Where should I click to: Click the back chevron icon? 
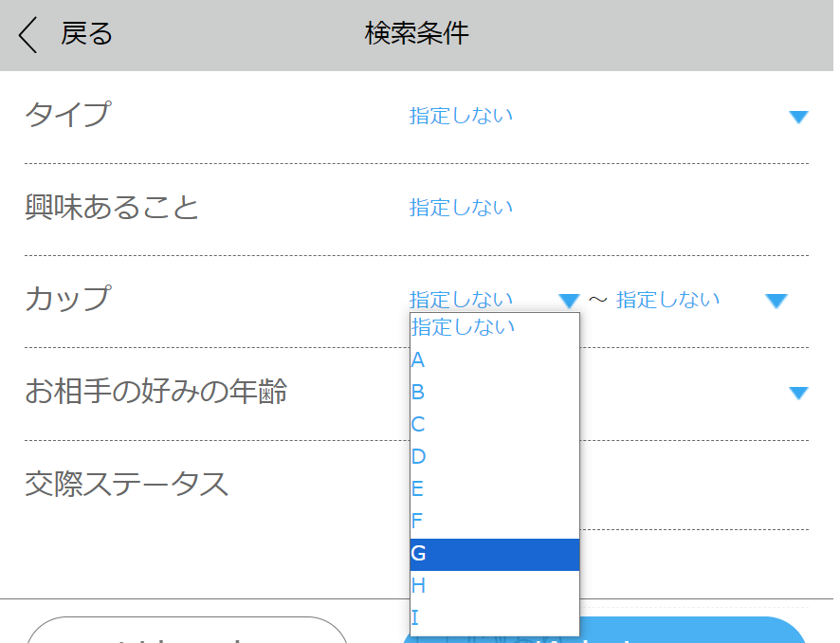tap(28, 35)
